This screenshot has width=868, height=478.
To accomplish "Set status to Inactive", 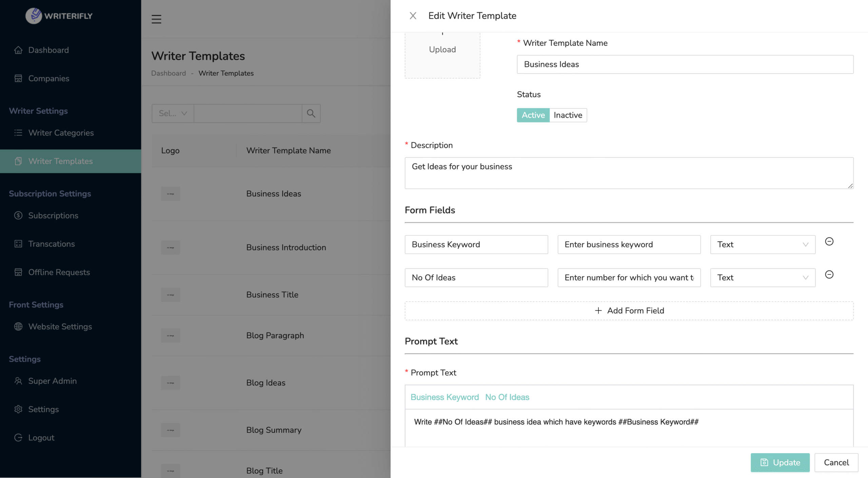I will tap(568, 115).
